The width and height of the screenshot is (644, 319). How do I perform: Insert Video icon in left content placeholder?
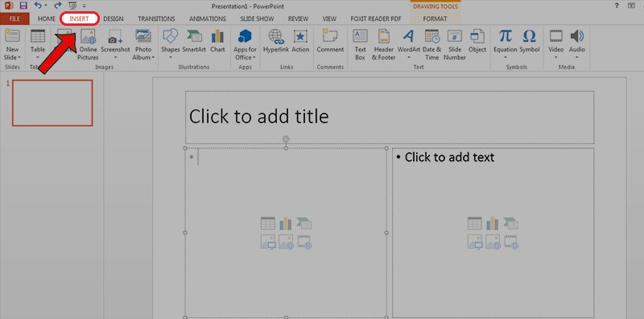305,242
